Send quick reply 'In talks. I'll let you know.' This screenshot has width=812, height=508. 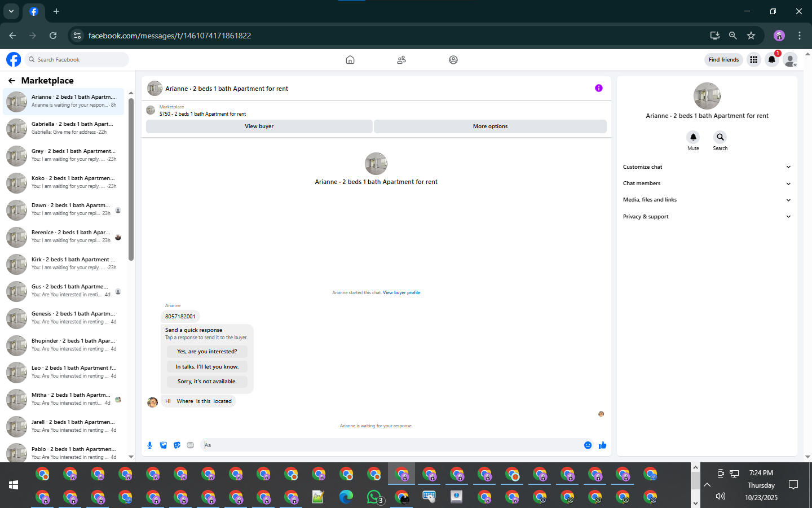pyautogui.click(x=207, y=367)
